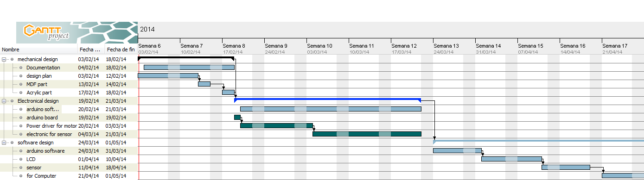Image resolution: width=644 pixels, height=180 pixels.
Task: Select the Power driver for motor task
Action: pos(69,126)
